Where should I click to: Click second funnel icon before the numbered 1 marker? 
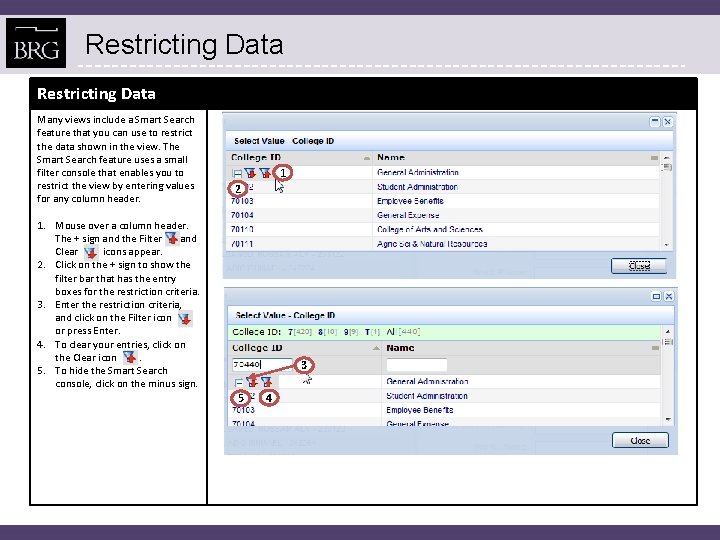point(265,173)
